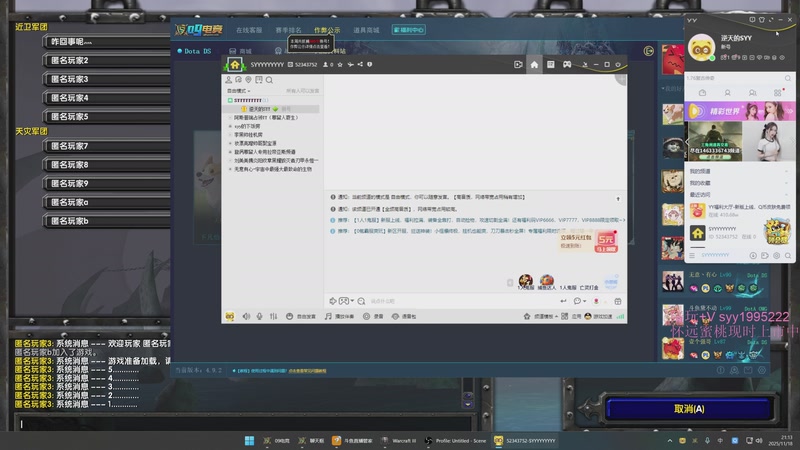Open the apps grid tab with red dot
This screenshot has height=450, width=800.
(778, 93)
